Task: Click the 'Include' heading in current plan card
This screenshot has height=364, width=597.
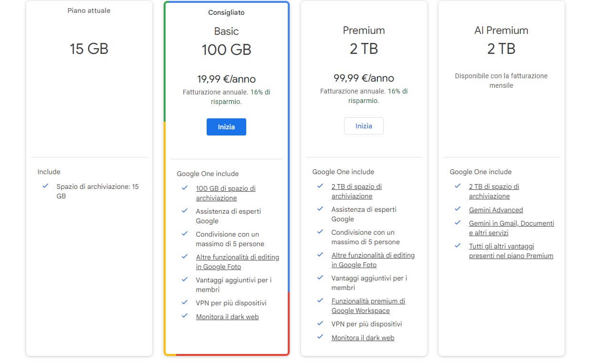Action: click(x=49, y=172)
